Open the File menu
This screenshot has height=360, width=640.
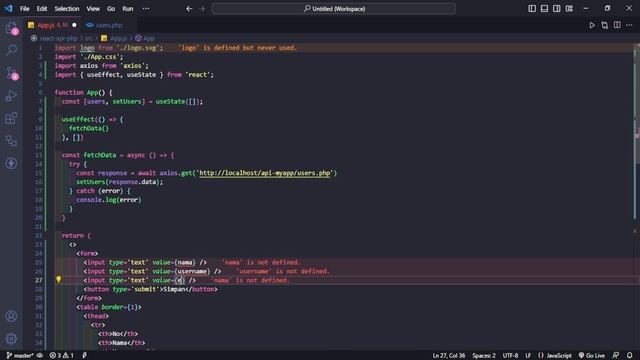(x=24, y=9)
